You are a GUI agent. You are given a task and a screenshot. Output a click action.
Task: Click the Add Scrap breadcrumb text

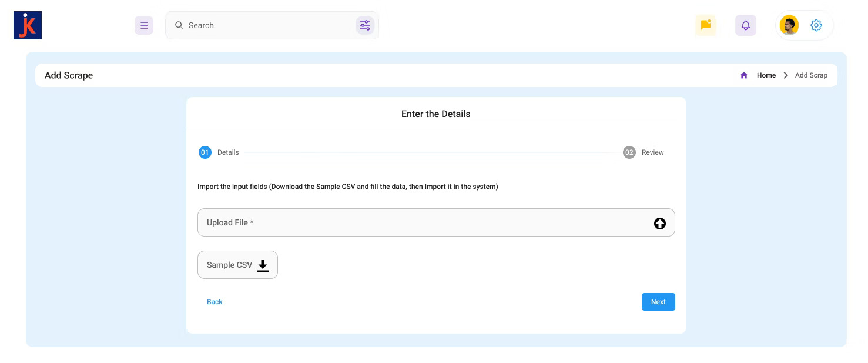811,75
